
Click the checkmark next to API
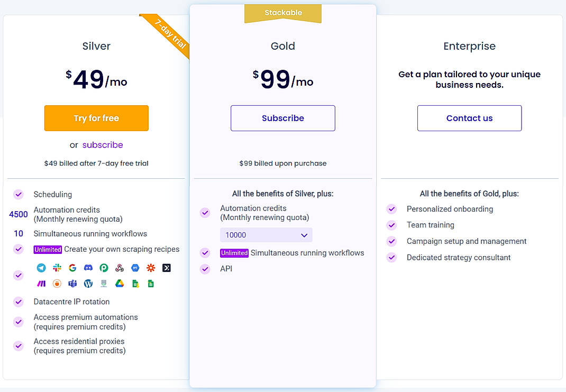click(x=205, y=269)
